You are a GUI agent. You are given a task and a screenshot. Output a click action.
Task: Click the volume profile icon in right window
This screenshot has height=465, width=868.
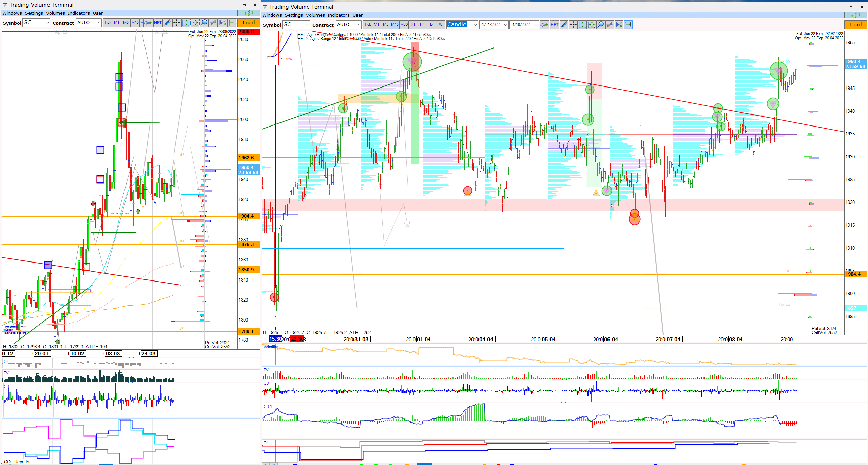[x=619, y=24]
